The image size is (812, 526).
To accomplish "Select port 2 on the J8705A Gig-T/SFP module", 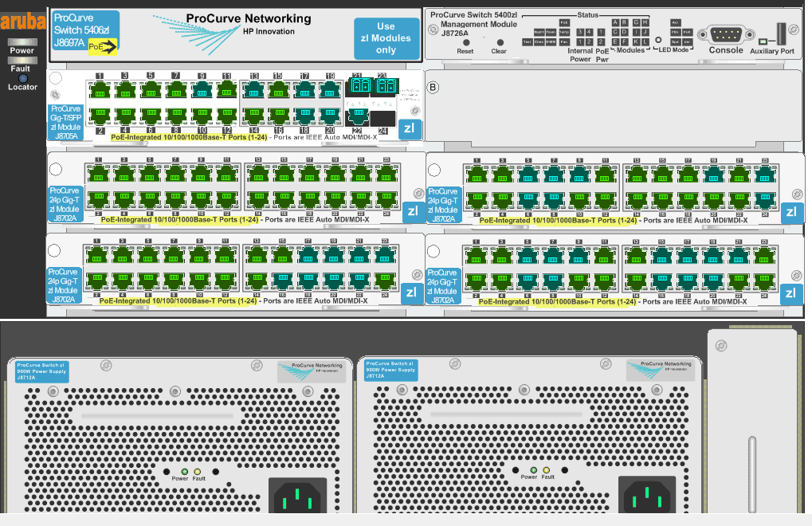I will (100, 116).
